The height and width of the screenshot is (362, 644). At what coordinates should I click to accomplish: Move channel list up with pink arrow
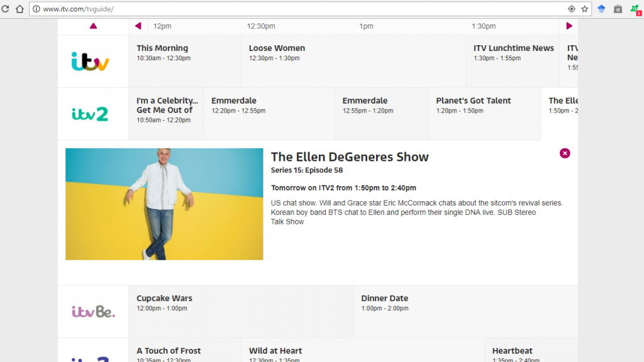93,26
